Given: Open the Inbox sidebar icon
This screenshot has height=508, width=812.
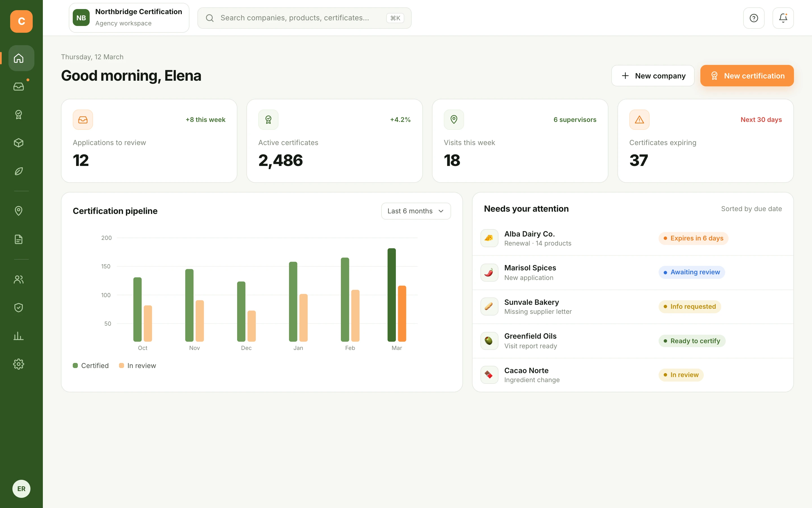Looking at the screenshot, I should coord(19,86).
